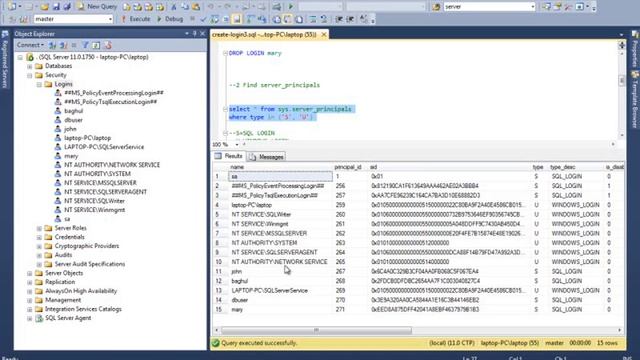Click the New Query toolbar button
The image size is (640, 360).
click(97, 7)
